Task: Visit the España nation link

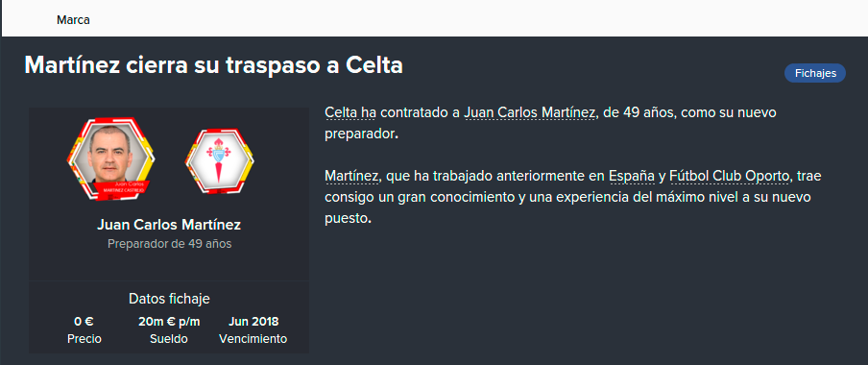Action: tap(632, 177)
